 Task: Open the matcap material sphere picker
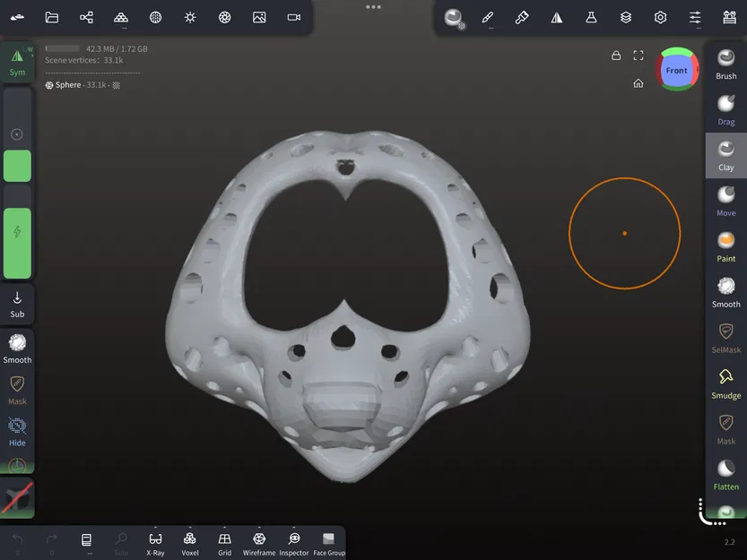pyautogui.click(x=453, y=18)
